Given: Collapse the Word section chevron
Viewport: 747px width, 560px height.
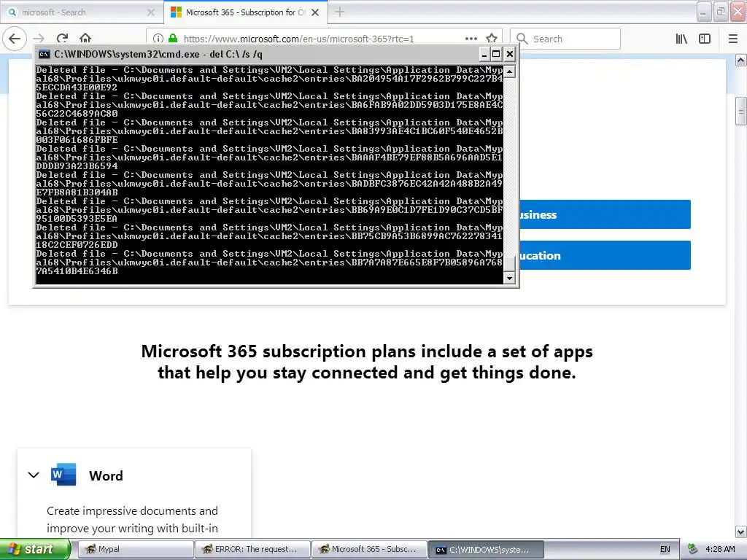Looking at the screenshot, I should click(x=34, y=475).
